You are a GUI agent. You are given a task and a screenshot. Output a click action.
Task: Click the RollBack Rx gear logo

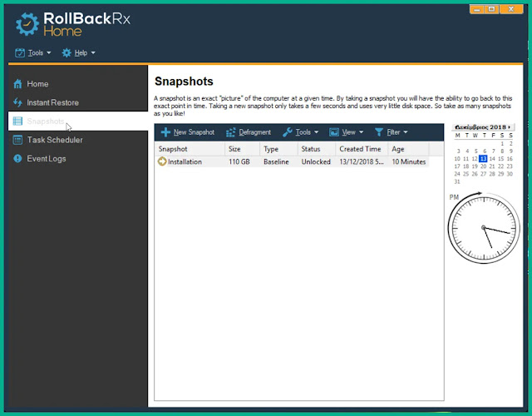coord(27,24)
